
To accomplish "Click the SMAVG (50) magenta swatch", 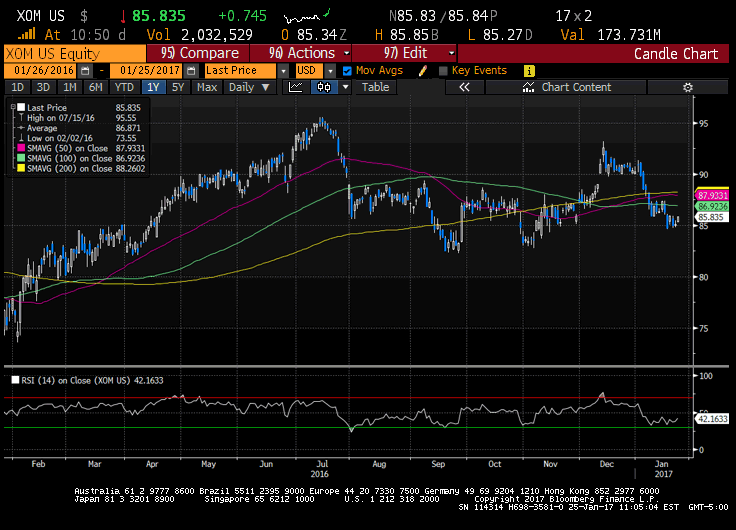I will [x=21, y=148].
